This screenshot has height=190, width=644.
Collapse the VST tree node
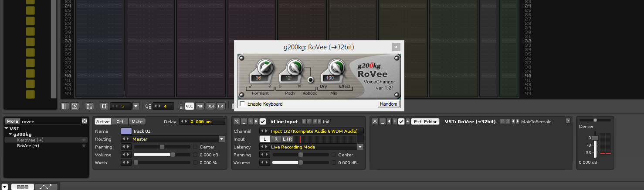click(x=7, y=128)
